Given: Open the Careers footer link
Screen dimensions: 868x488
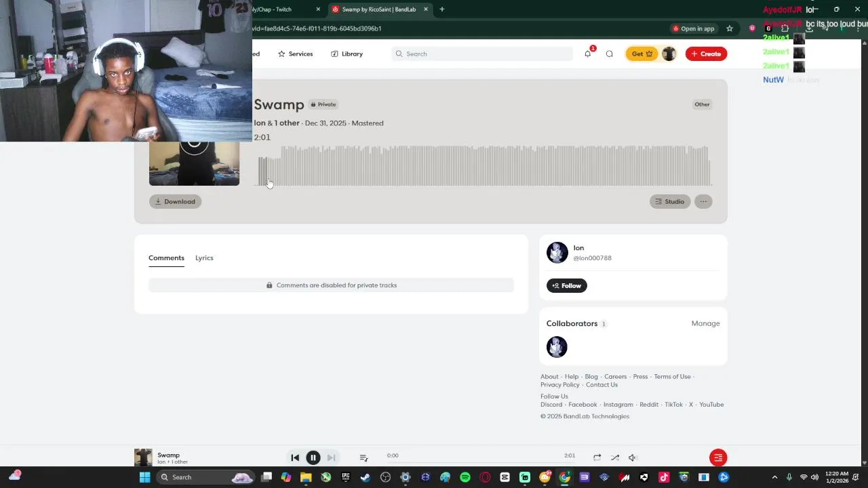Looking at the screenshot, I should 616,377.
